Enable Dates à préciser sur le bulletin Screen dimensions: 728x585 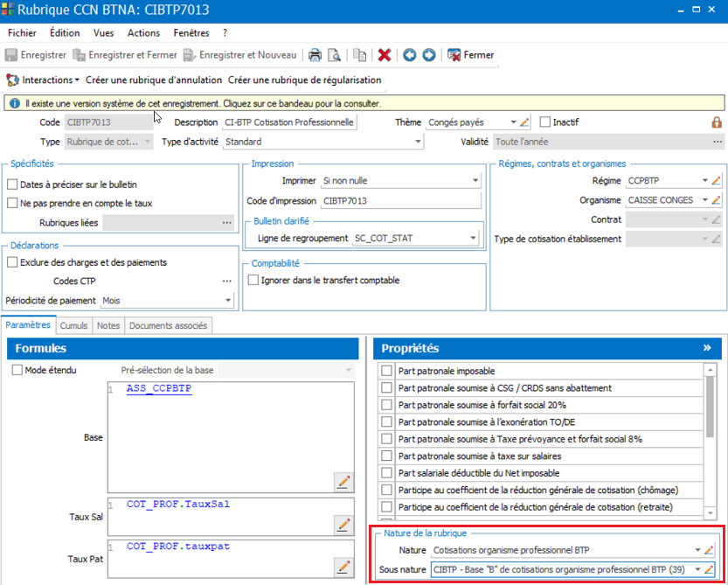pyautogui.click(x=12, y=185)
